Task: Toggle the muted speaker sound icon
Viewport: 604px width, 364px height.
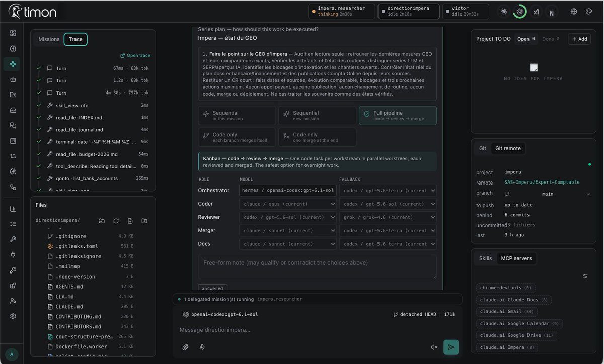Action: click(x=434, y=347)
